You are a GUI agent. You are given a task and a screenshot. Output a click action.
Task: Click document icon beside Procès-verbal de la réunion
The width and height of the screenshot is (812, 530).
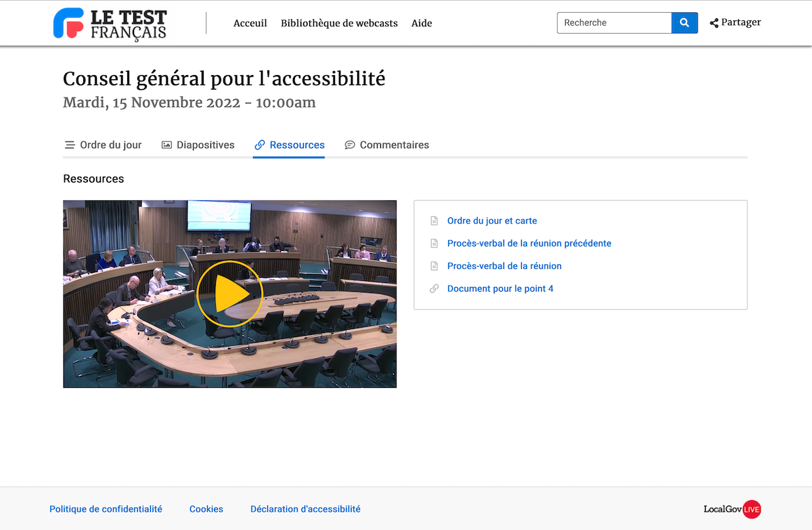pos(434,266)
